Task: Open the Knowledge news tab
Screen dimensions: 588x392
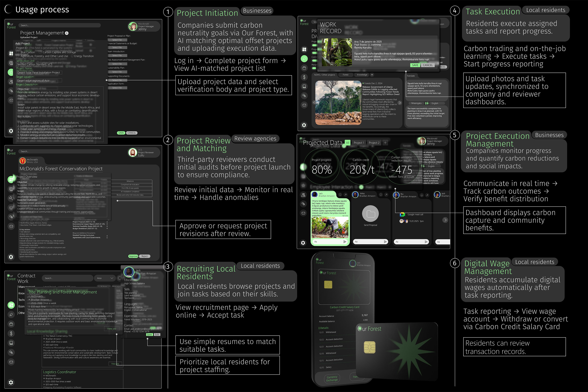Action: pos(362,75)
